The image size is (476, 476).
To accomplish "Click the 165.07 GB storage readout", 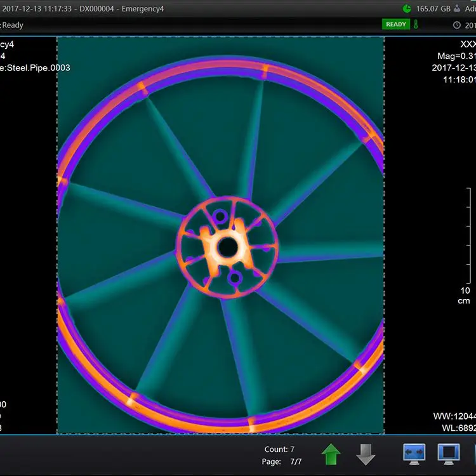I will [x=433, y=9].
